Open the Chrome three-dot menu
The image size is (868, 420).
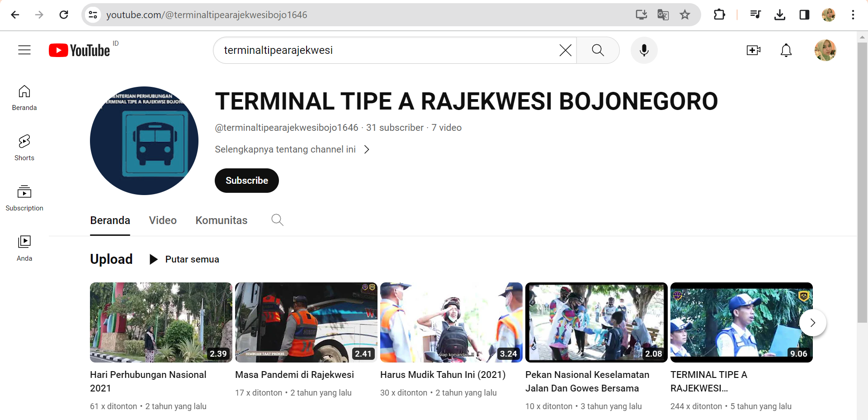[x=853, y=15]
